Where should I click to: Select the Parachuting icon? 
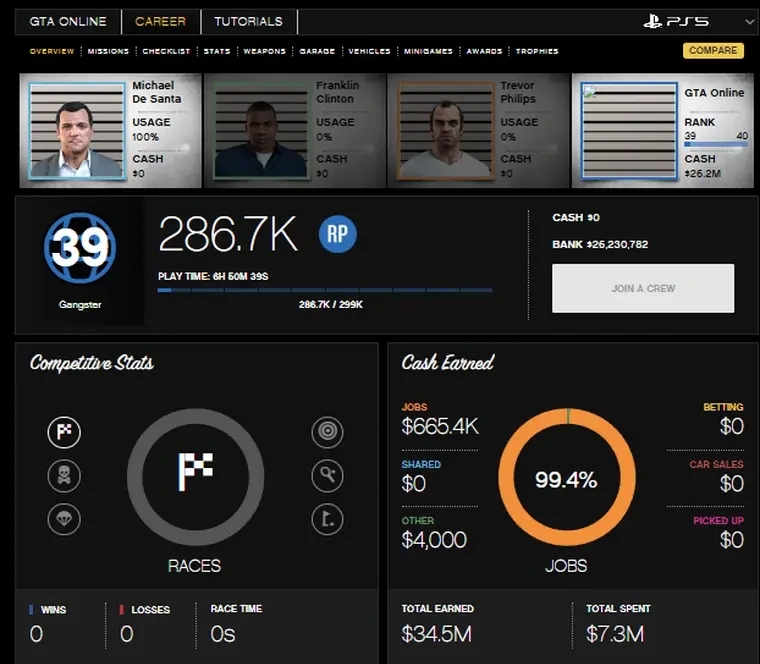(x=64, y=519)
